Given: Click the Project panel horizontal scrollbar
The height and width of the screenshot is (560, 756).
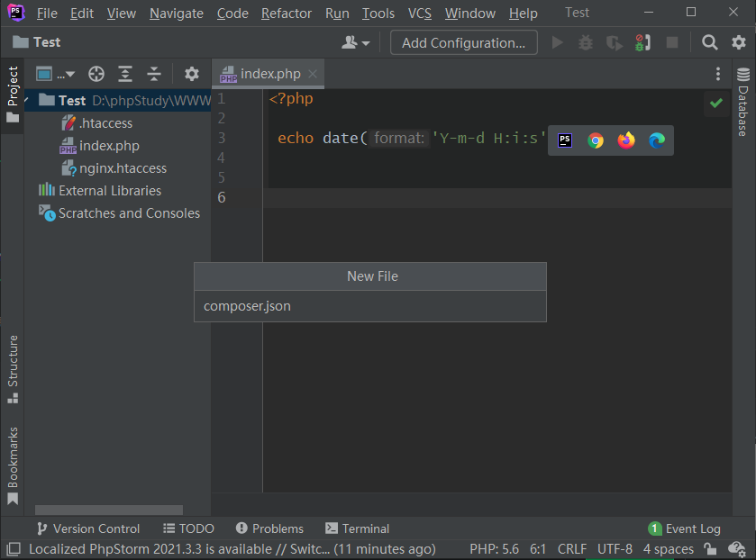Looking at the screenshot, I should [x=109, y=510].
